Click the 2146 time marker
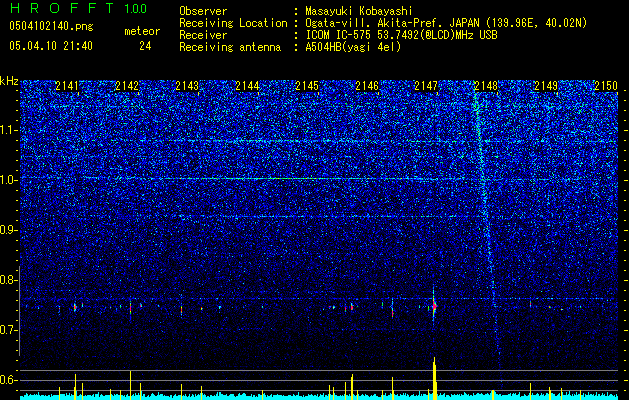Viewport: 629px width, 400px height. [367, 86]
